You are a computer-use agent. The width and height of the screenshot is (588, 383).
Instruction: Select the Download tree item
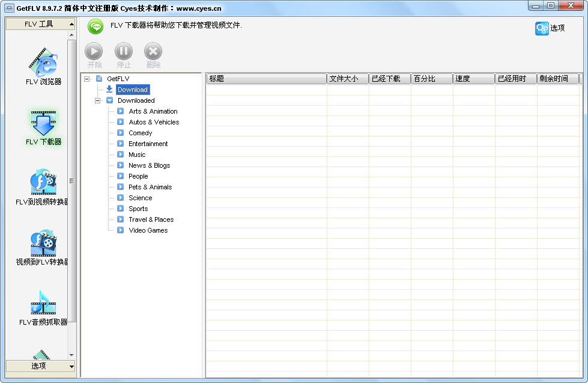click(x=133, y=90)
